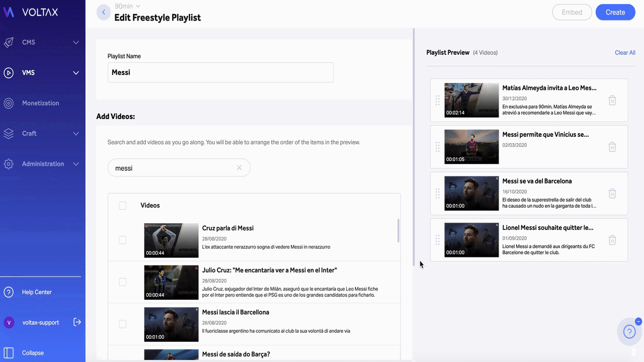Select the Julio Cruz video checkbox
Image resolution: width=644 pixels, height=362 pixels.
123,282
